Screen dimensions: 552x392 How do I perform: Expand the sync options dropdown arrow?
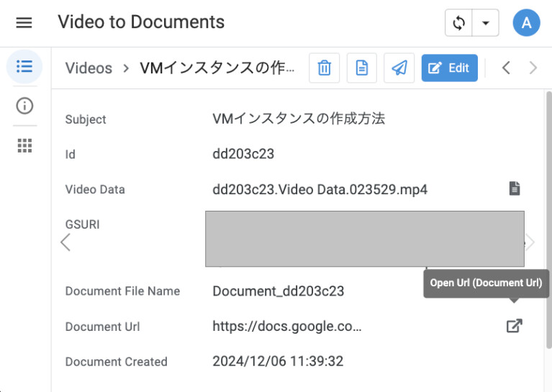486,23
